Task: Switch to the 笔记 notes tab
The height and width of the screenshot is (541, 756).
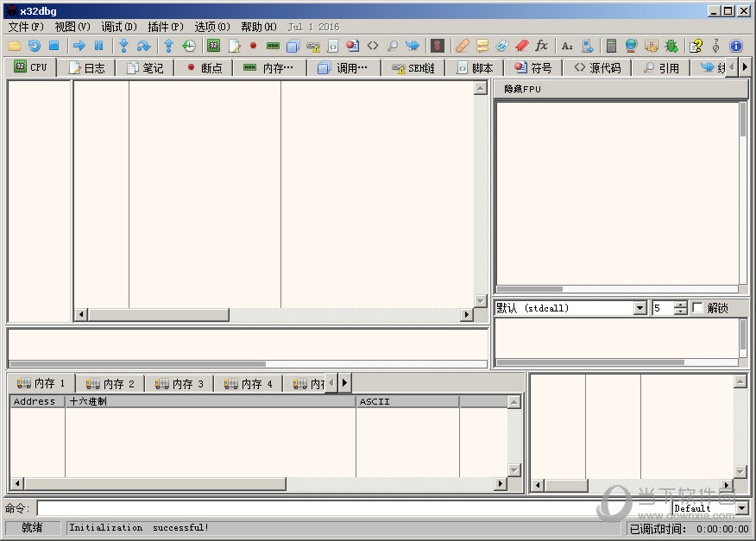Action: 145,68
